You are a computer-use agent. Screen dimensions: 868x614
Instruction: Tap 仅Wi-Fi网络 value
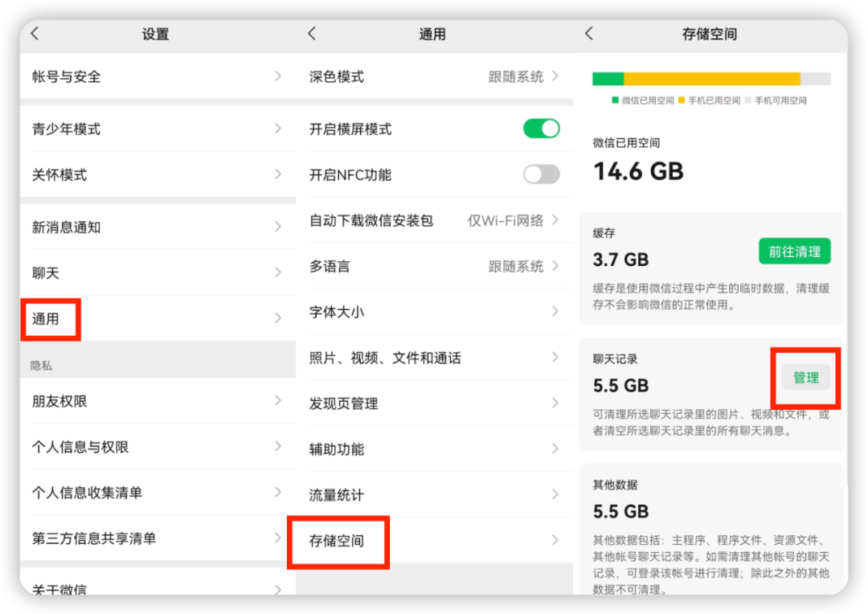coord(506,220)
